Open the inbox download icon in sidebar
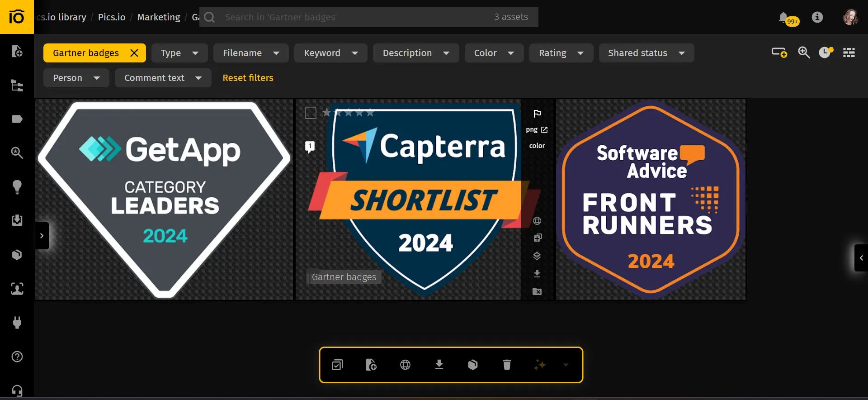This screenshot has width=868, height=400. 17,220
